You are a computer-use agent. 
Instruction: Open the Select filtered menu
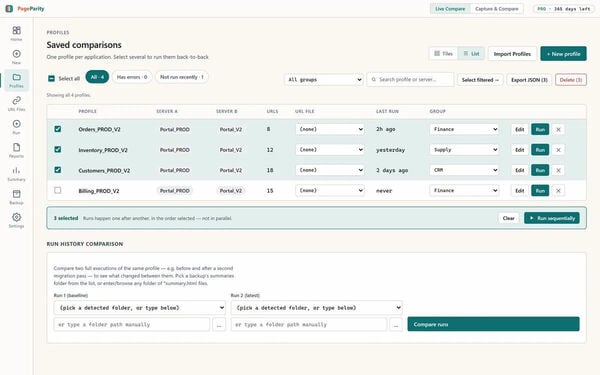tap(480, 80)
